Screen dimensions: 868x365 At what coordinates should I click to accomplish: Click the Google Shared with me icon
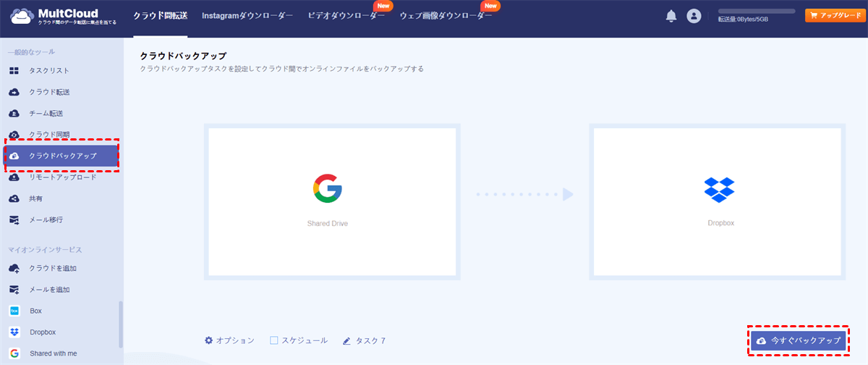[14, 353]
